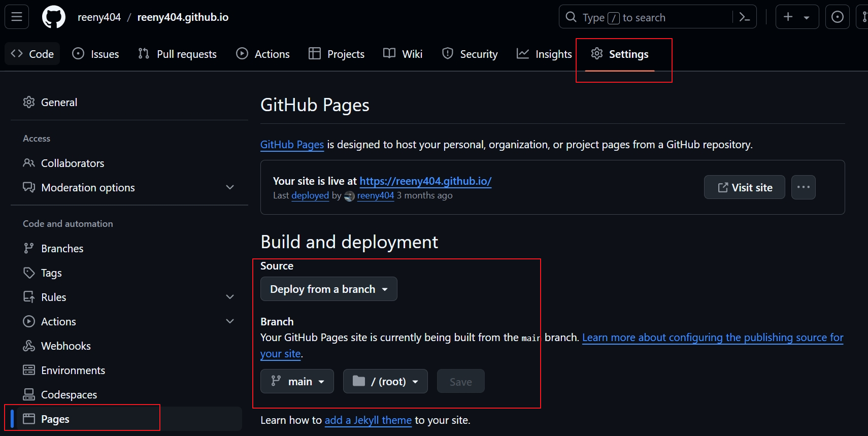The image size is (868, 436).
Task: Open the Insights tab
Action: click(544, 54)
